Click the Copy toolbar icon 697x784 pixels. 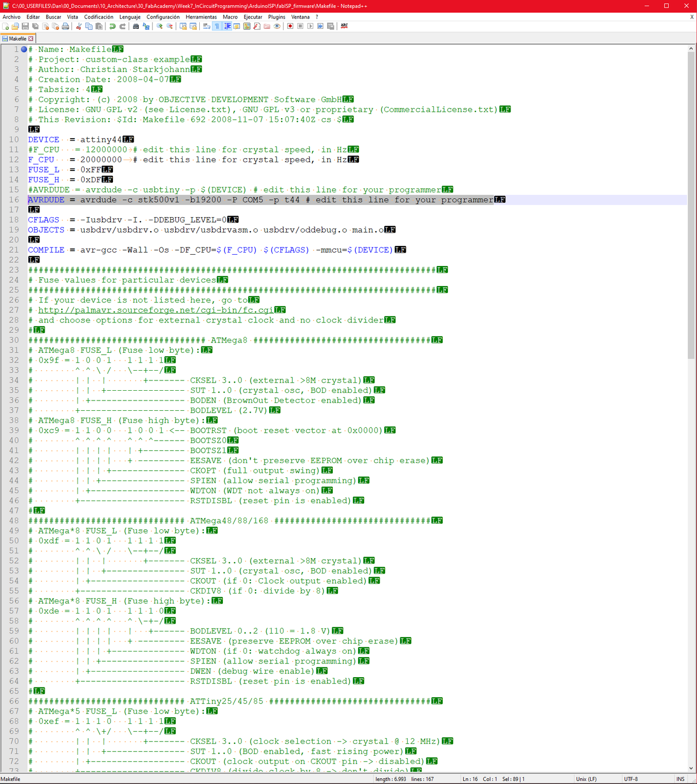89,26
